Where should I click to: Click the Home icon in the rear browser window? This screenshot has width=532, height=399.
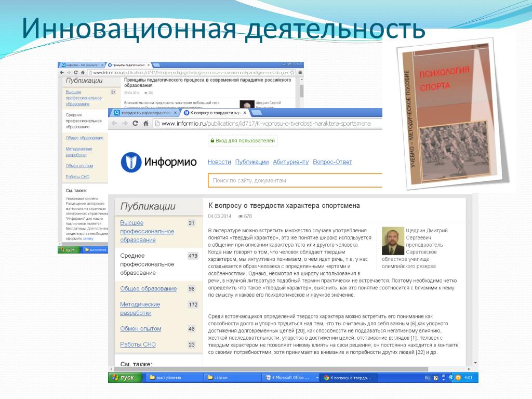click(83, 72)
